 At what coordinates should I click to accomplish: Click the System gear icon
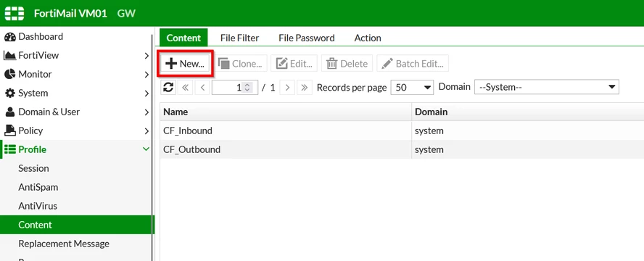tap(10, 93)
